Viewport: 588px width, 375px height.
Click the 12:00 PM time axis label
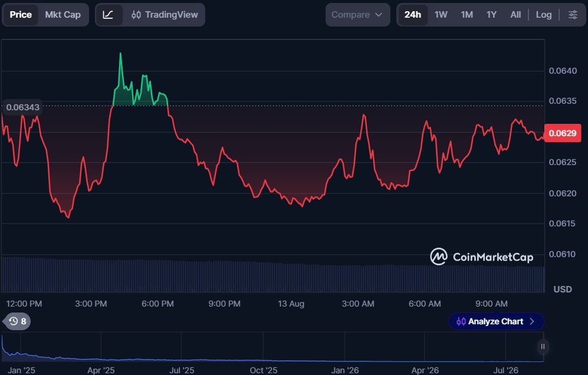coord(24,304)
